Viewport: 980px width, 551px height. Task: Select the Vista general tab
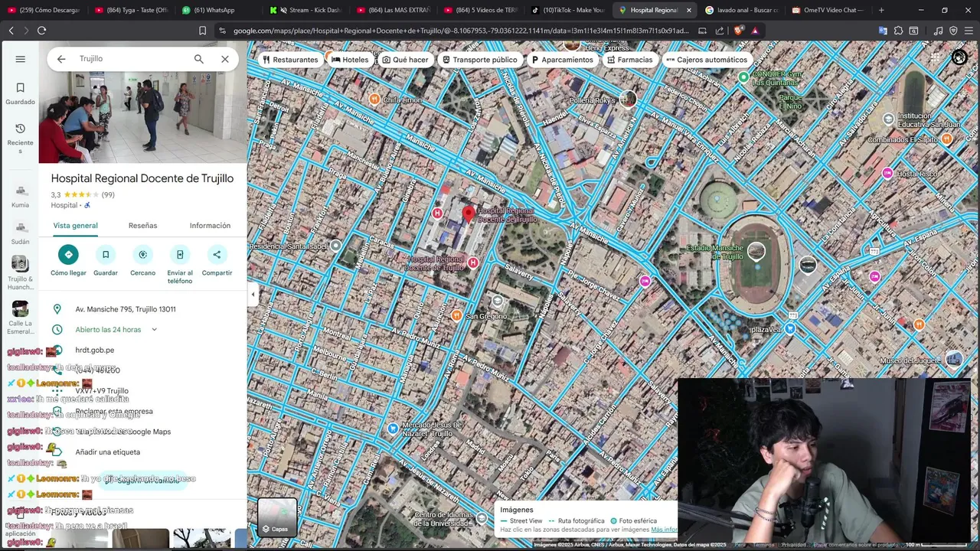point(75,226)
